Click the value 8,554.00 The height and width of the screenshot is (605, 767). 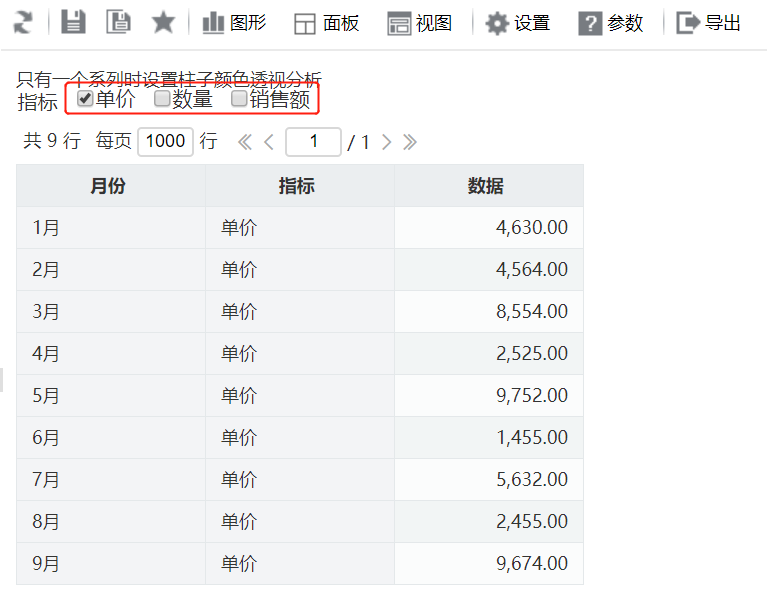[532, 312]
